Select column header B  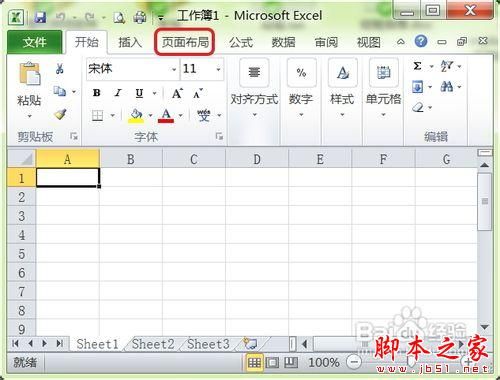pyautogui.click(x=131, y=159)
